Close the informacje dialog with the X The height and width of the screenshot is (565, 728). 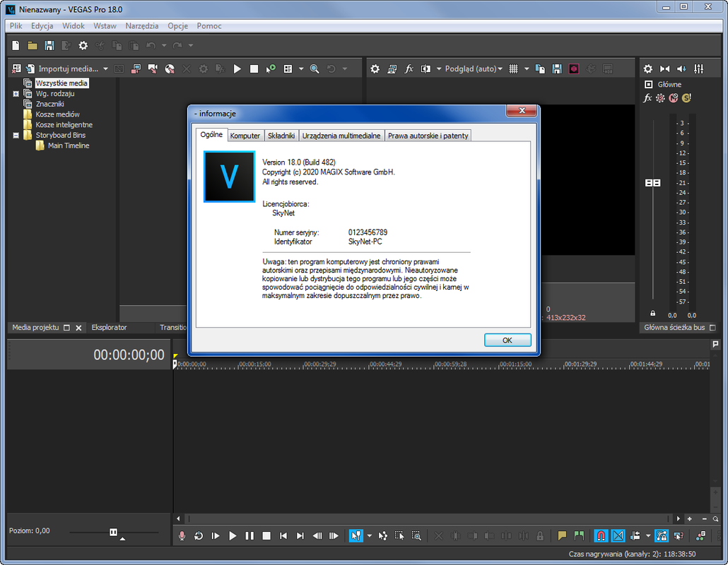click(522, 110)
